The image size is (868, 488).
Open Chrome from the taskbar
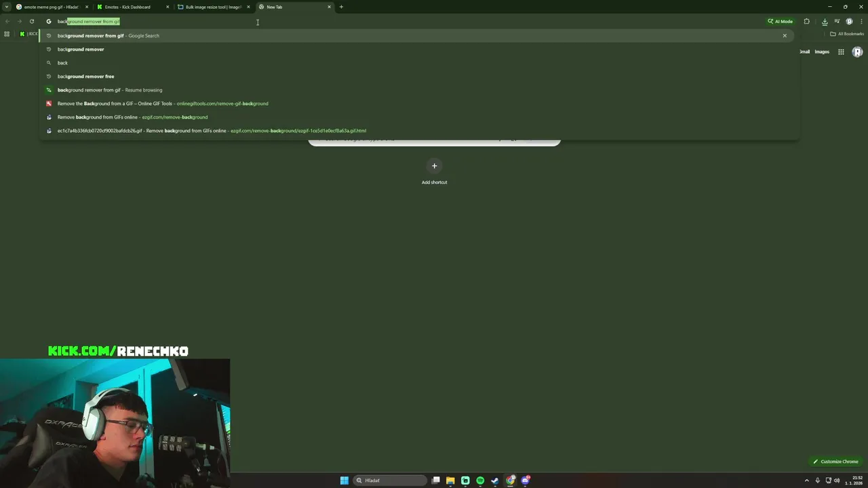point(511,481)
